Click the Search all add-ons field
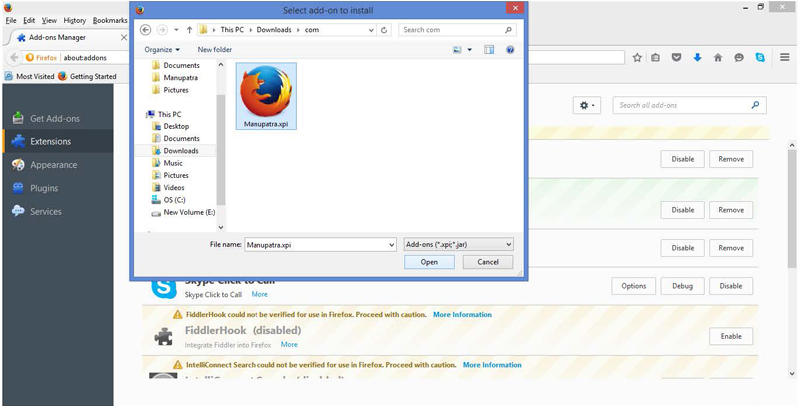The height and width of the screenshot is (406, 800). 689,106
